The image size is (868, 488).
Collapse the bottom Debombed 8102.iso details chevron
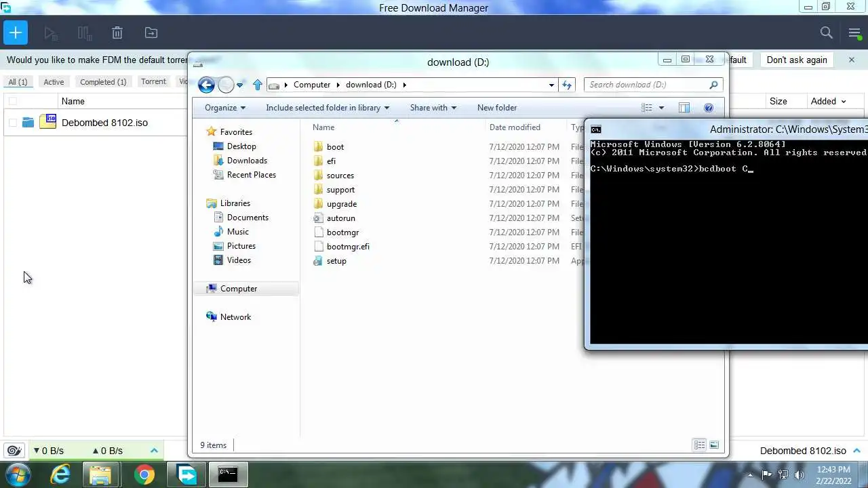[856, 451]
